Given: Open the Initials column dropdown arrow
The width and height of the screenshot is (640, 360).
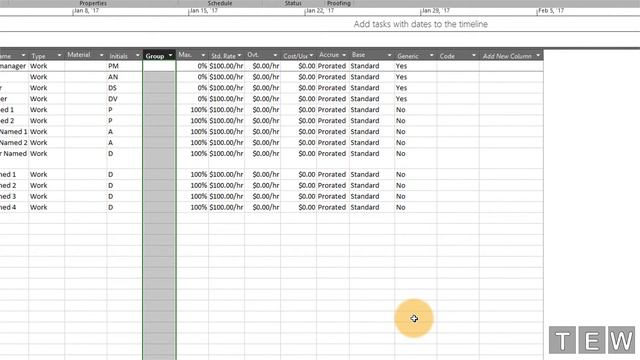Looking at the screenshot, I should pos(138,55).
